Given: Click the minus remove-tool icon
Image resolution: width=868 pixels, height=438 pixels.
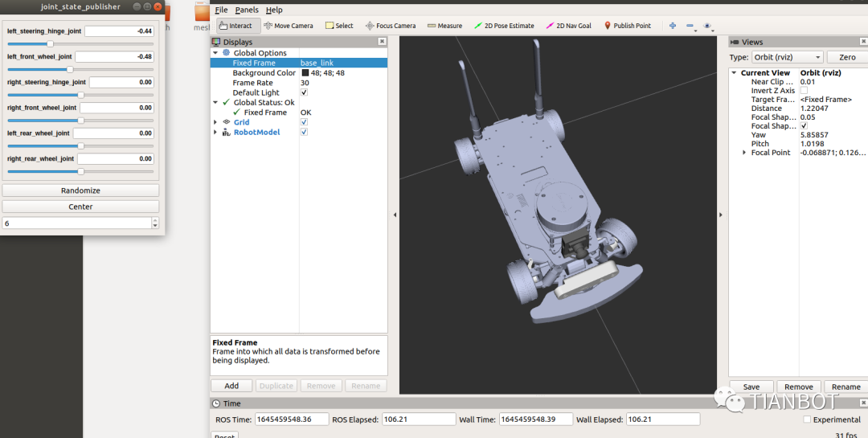Looking at the screenshot, I should click(x=690, y=26).
